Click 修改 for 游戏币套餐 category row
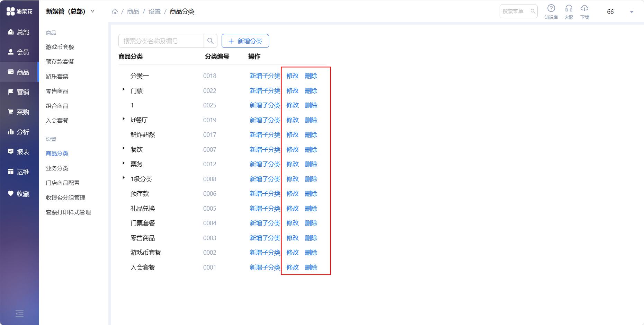The image size is (644, 325). tap(293, 253)
